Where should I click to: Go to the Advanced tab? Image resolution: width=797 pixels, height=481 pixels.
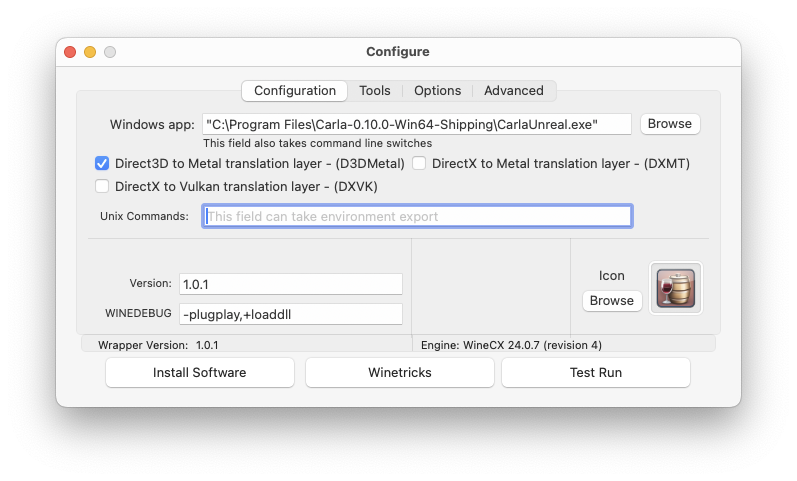513,91
